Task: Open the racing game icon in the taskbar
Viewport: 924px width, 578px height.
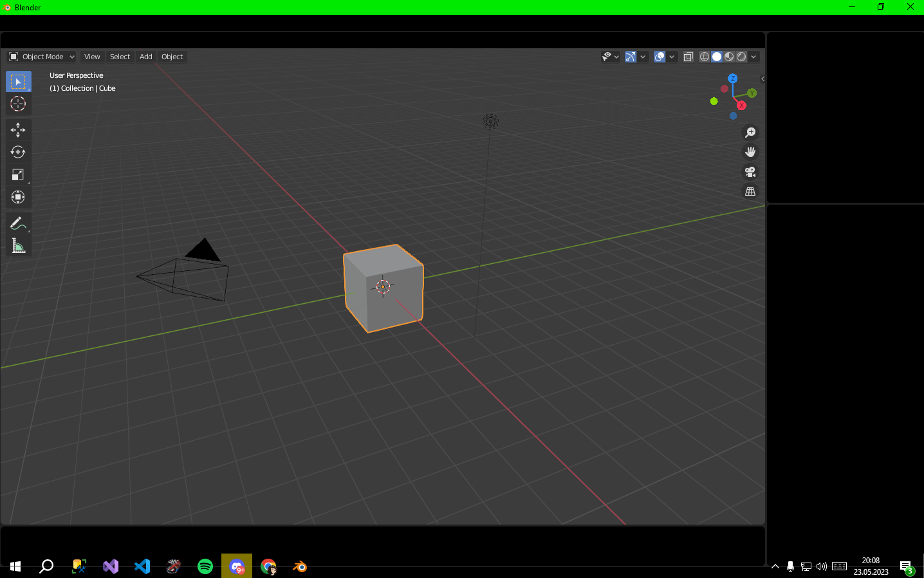Action: [174, 566]
